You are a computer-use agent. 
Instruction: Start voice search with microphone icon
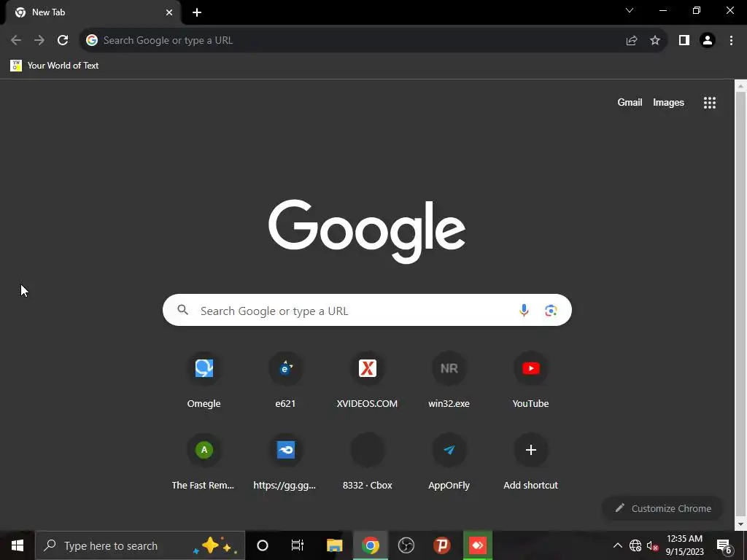[524, 310]
